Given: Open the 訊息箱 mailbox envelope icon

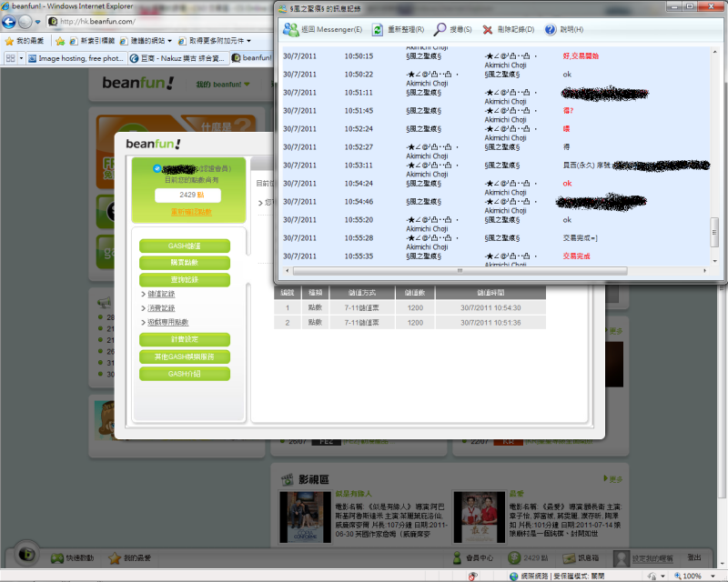Looking at the screenshot, I should tap(570, 557).
